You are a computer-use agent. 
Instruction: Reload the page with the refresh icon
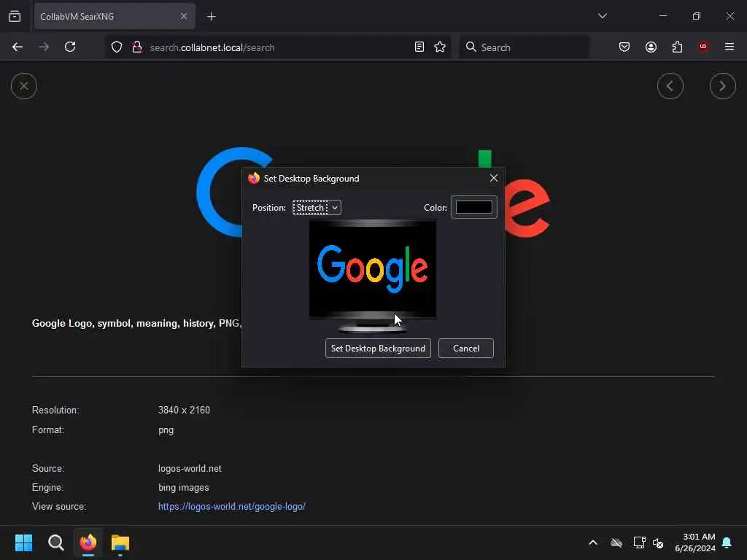70,47
